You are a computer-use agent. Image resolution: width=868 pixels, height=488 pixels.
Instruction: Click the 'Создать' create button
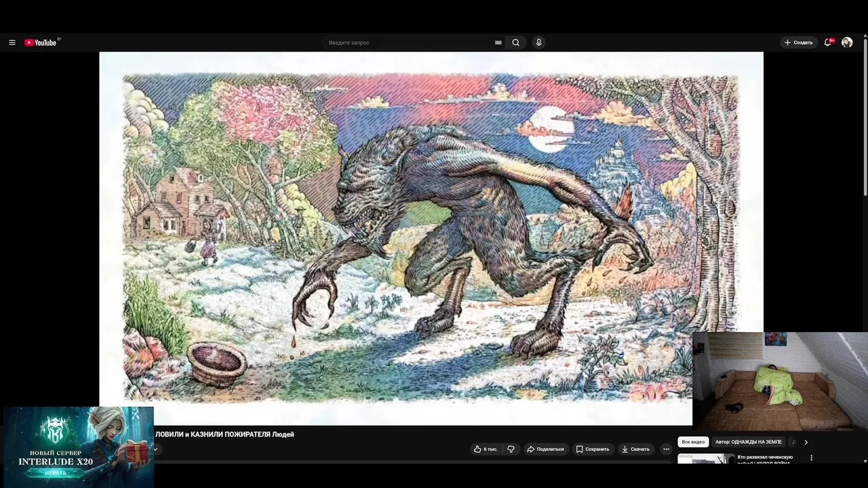[x=798, y=43]
